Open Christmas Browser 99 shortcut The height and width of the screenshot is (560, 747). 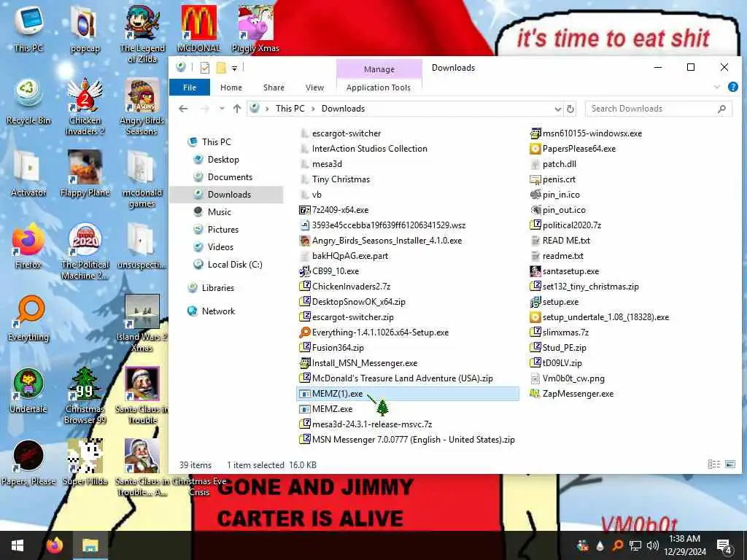coord(85,395)
